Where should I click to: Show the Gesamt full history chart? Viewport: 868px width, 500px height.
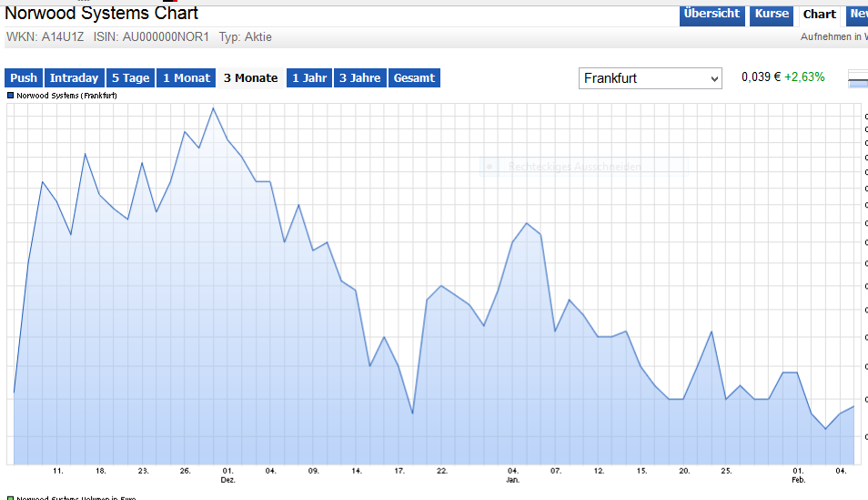pos(414,78)
